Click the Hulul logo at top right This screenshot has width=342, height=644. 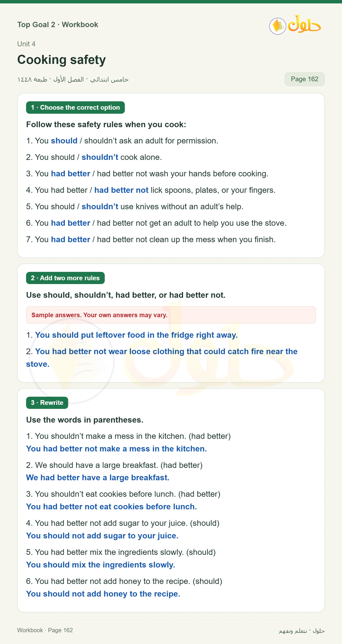click(295, 25)
